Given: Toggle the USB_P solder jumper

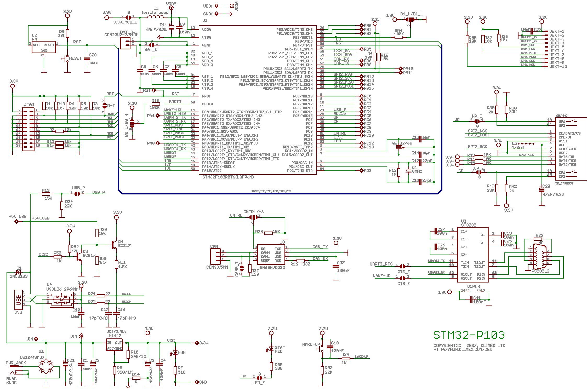Looking at the screenshot, I should pyautogui.click(x=77, y=194).
